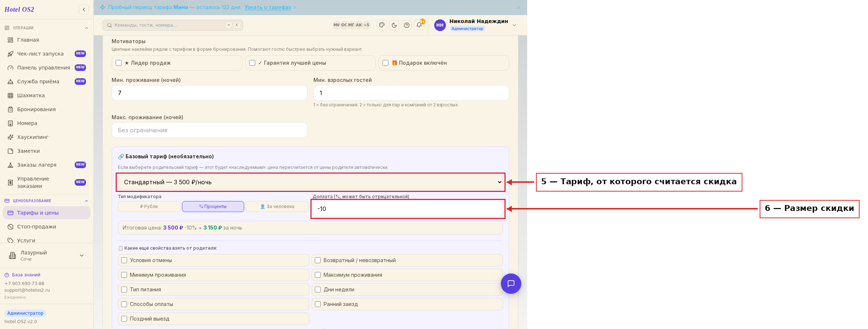868x329 pixels.
Task: Click the support@hotelos2.ru email link
Action: [x=27, y=290]
